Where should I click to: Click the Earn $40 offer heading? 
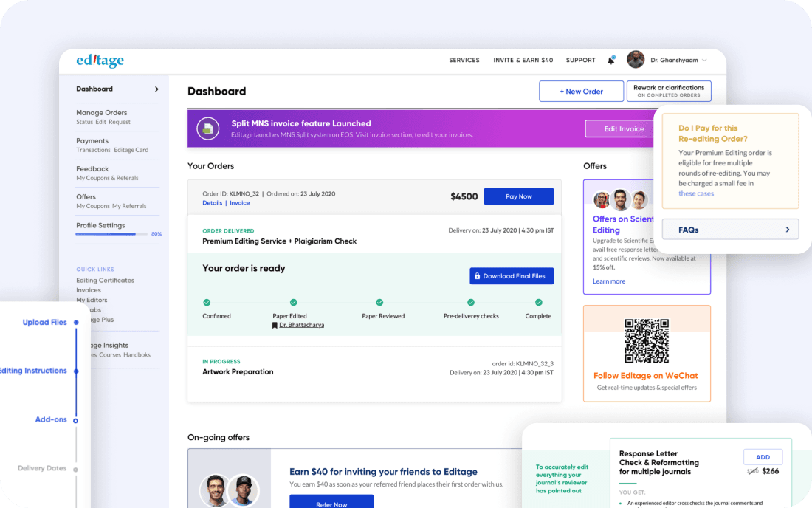pyautogui.click(x=383, y=472)
